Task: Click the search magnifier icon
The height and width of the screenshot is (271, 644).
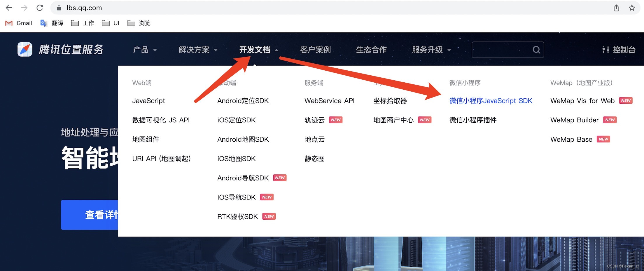Action: (536, 50)
